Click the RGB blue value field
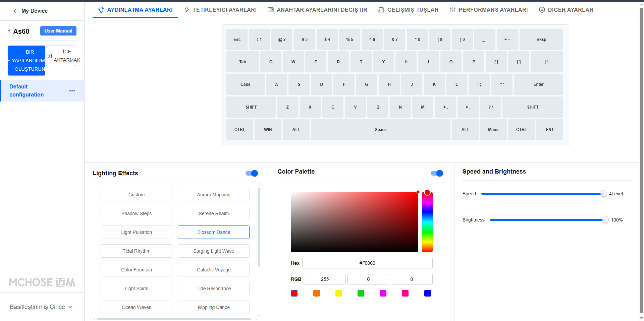The width and height of the screenshot is (644, 321). click(x=412, y=279)
